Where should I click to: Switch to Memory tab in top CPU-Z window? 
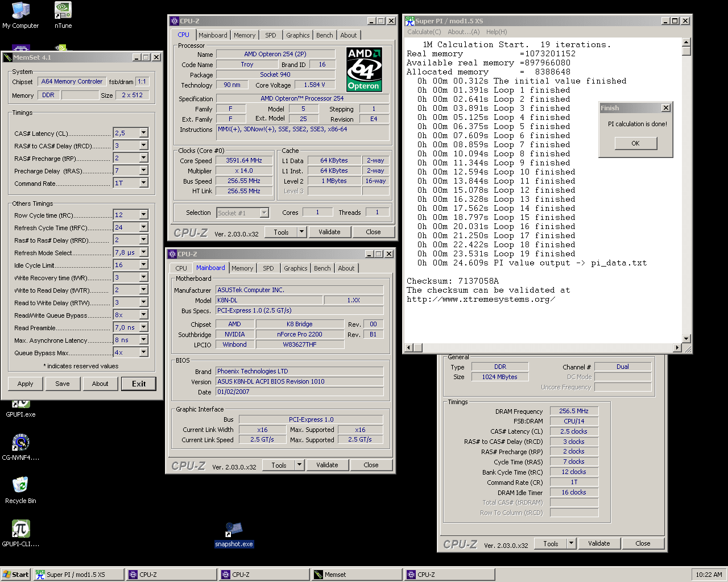245,35
